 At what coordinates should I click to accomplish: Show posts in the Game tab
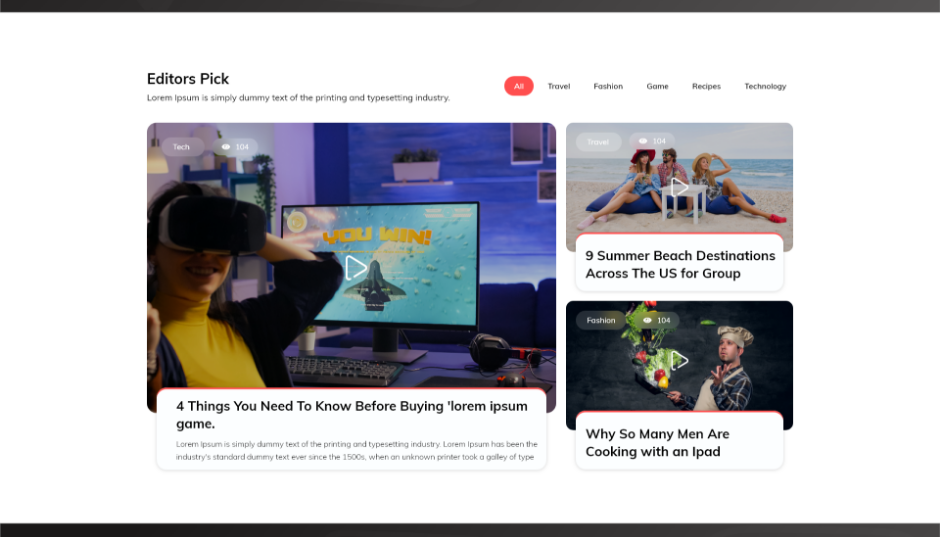(x=657, y=86)
